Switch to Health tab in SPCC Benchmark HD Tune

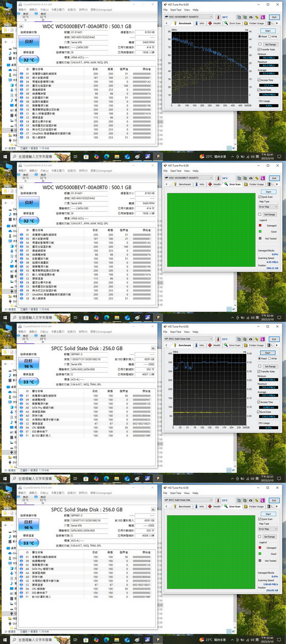click(x=215, y=345)
